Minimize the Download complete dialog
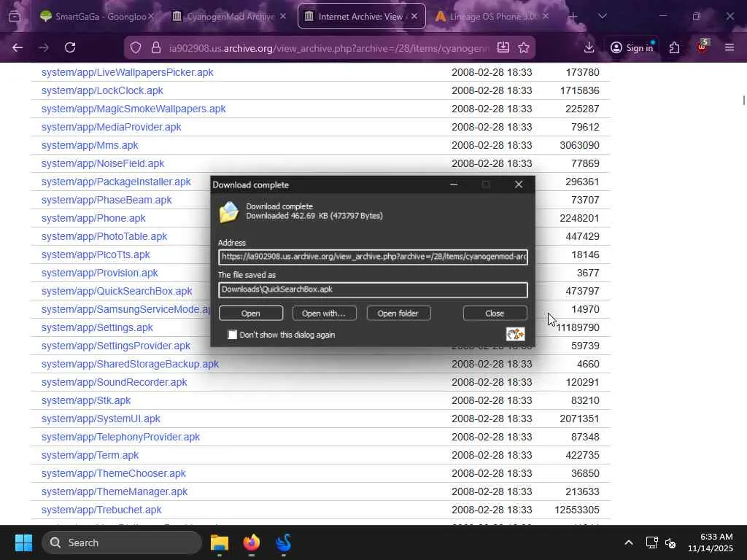 (x=454, y=184)
